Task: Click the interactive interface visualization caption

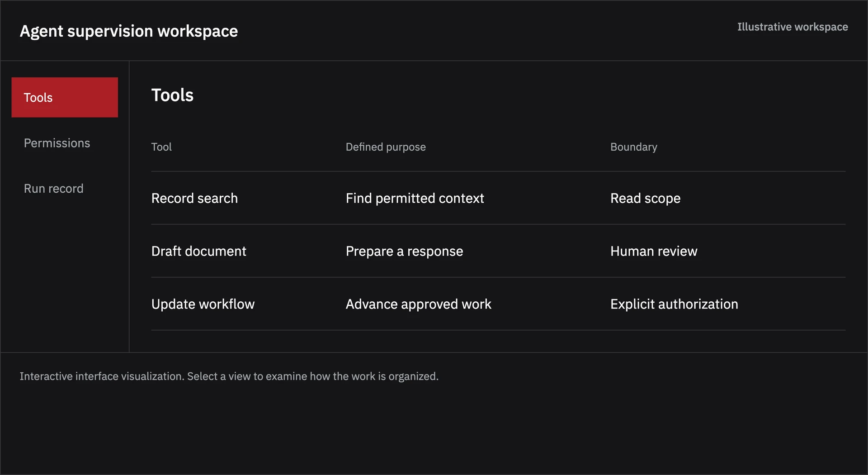Action: (x=229, y=376)
